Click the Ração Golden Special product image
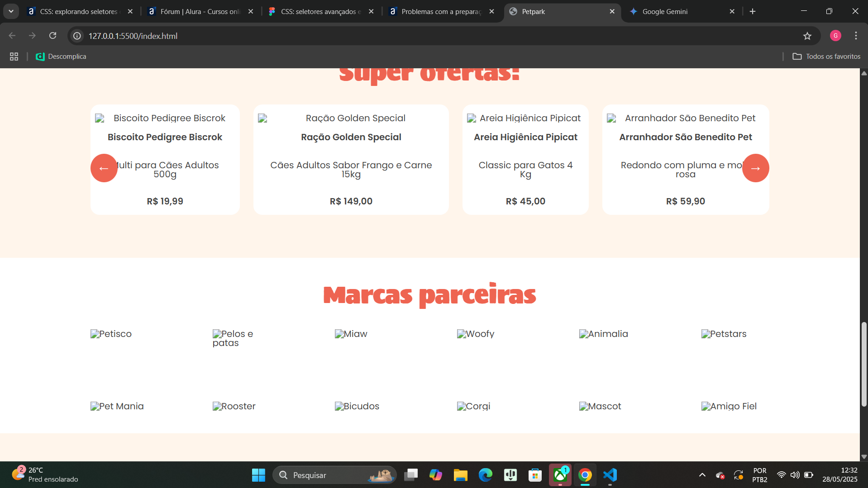This screenshot has height=488, width=868. coord(351,118)
